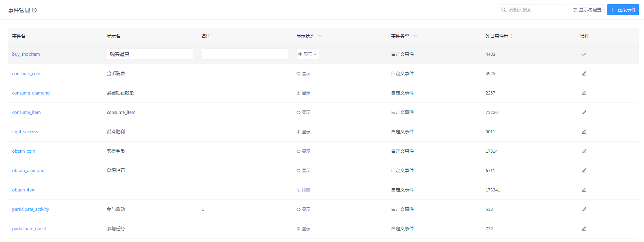
Task: Click edit pencil for fight_success row
Action: click(x=584, y=132)
